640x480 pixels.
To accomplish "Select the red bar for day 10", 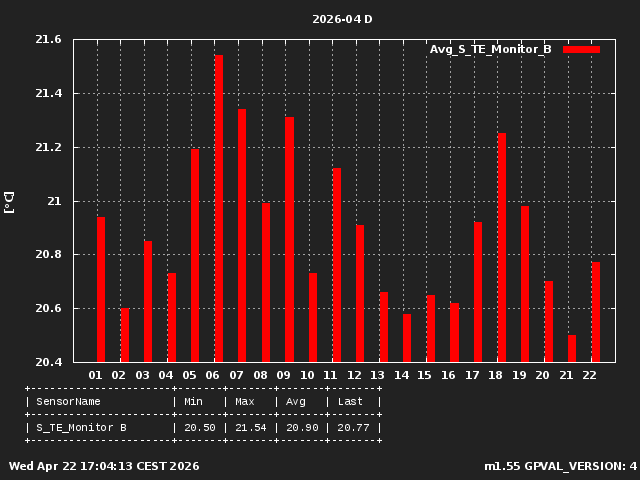I will [x=313, y=317].
